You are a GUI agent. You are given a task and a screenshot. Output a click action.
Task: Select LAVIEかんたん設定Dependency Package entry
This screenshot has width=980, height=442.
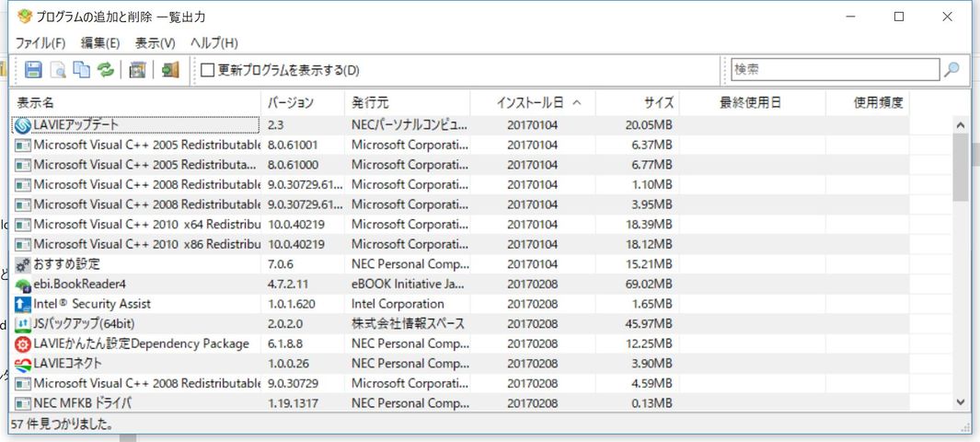141,343
